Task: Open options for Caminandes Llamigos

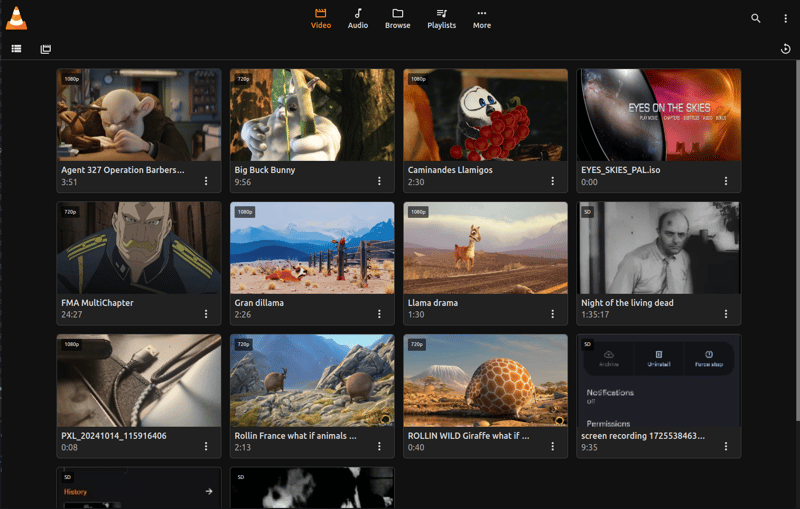Action: coord(553,181)
